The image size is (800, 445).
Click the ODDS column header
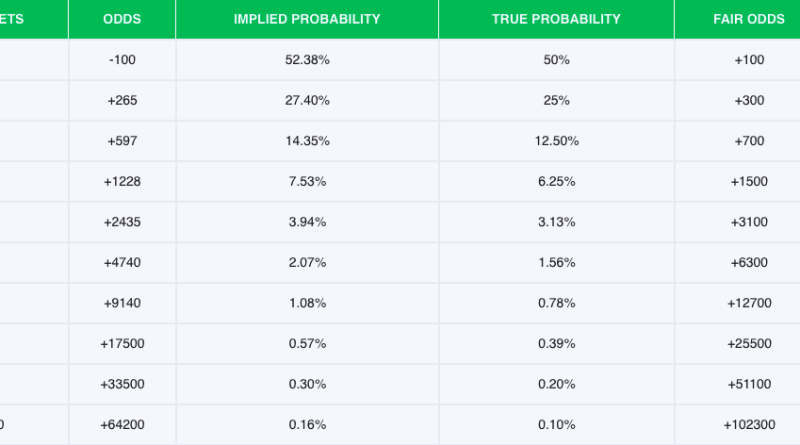[122, 19]
